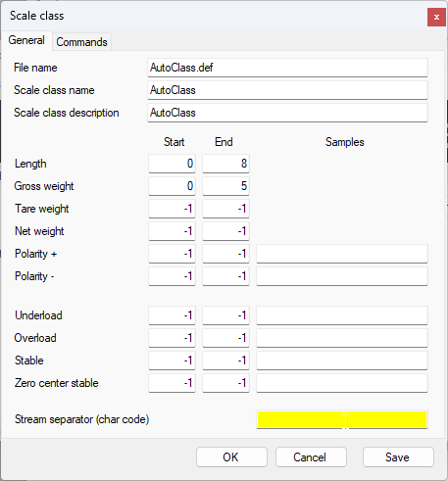
Task: Close the Scale class window
Action: [x=436, y=18]
